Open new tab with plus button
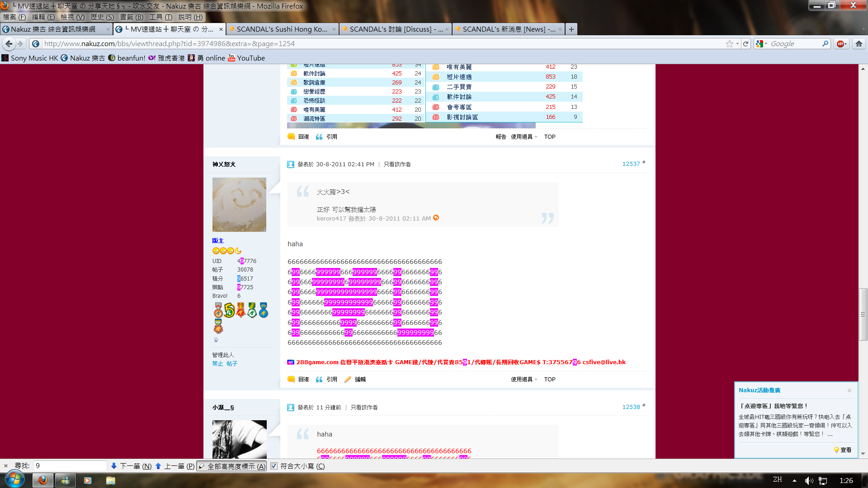Image resolution: width=868 pixels, height=488 pixels. (571, 29)
